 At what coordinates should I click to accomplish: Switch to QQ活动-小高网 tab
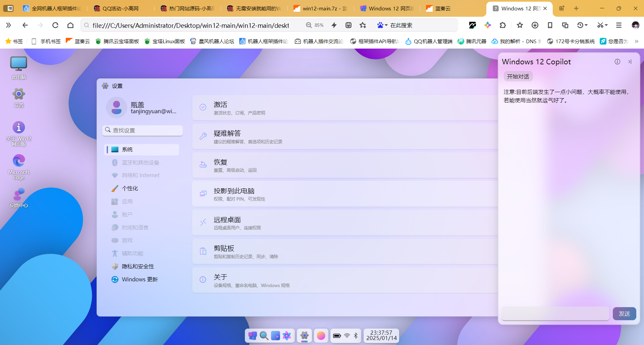120,8
